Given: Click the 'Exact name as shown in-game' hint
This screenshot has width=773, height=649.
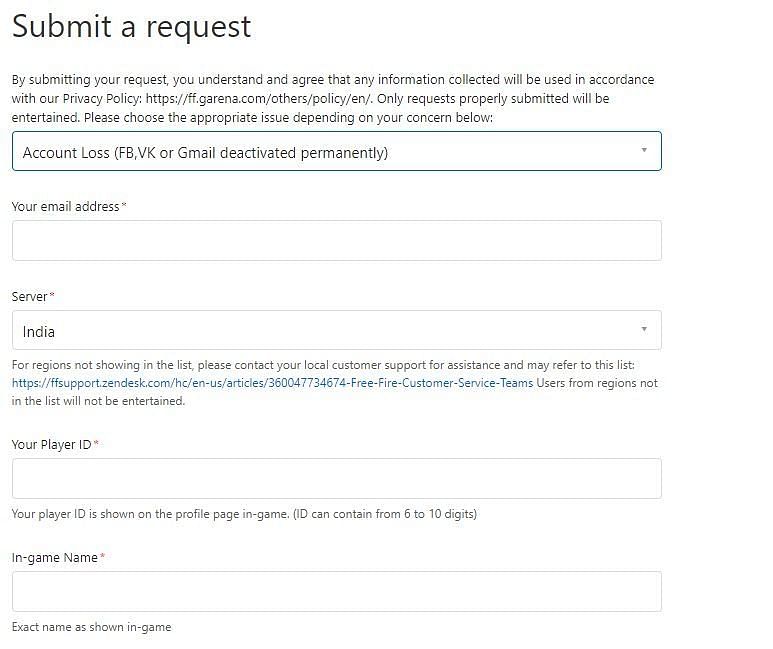Looking at the screenshot, I should point(91,627).
